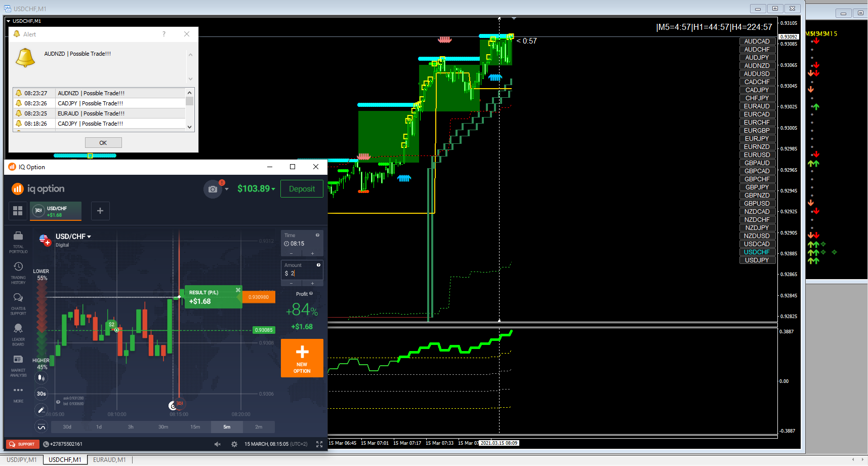Open the indicators wave icon

[x=42, y=427]
